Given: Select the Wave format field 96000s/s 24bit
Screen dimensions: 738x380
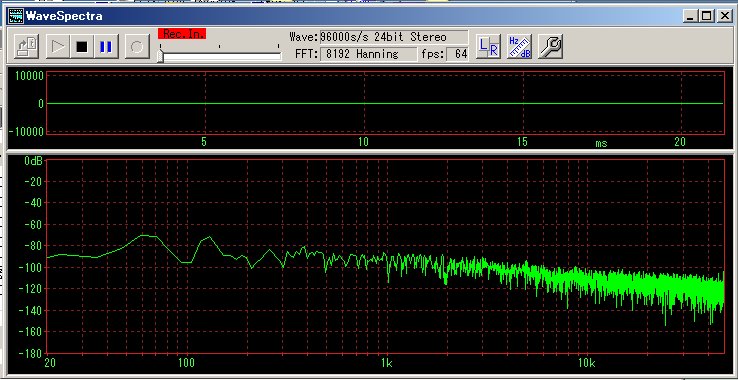Looking at the screenshot, I should tap(394, 37).
